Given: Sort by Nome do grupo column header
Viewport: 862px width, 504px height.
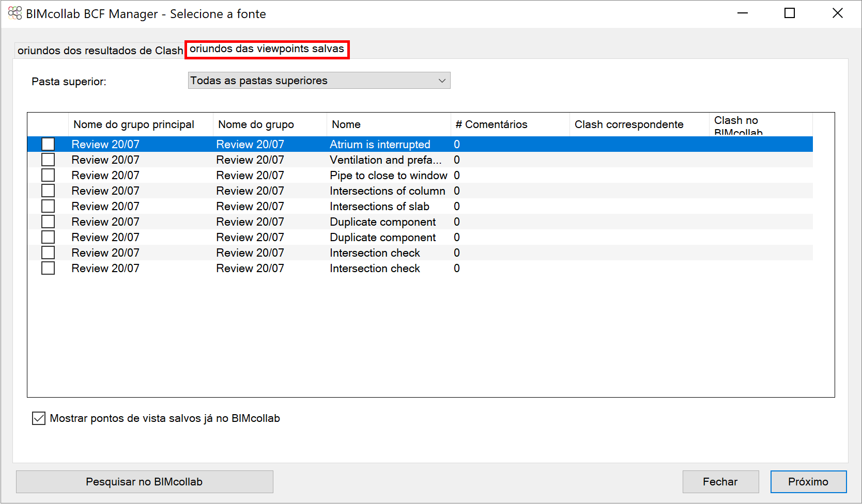Looking at the screenshot, I should (270, 124).
